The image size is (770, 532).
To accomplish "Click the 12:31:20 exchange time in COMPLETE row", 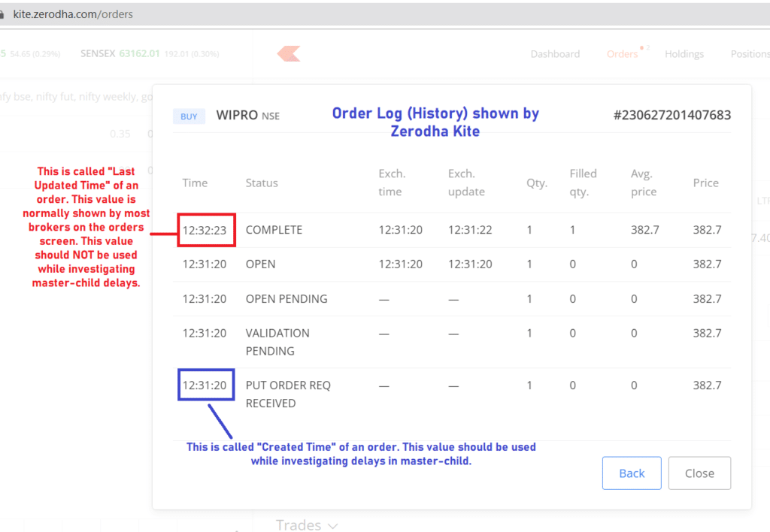I will tap(400, 230).
